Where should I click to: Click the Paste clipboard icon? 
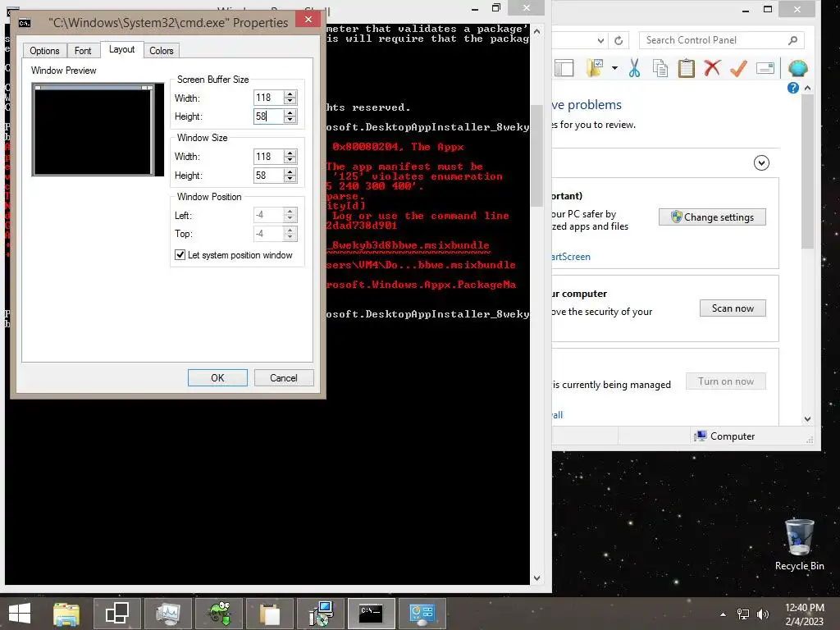[687, 68]
